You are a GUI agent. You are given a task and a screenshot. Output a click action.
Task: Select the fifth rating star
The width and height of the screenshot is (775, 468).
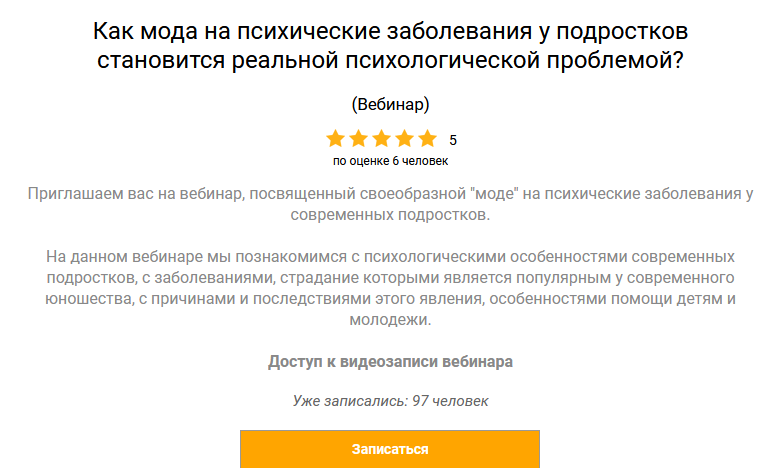427,139
